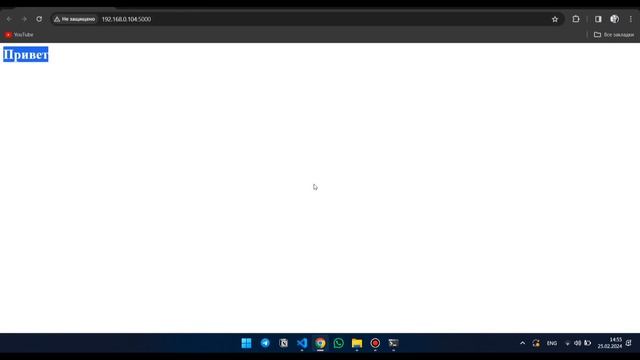This screenshot has height=360, width=640.
Task: Click the Chrome taskbar icon
Action: click(320, 343)
